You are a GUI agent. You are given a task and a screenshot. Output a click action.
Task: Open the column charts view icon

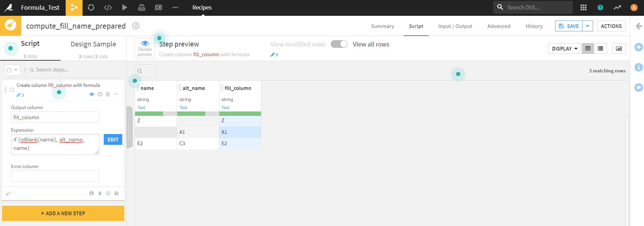click(619, 49)
